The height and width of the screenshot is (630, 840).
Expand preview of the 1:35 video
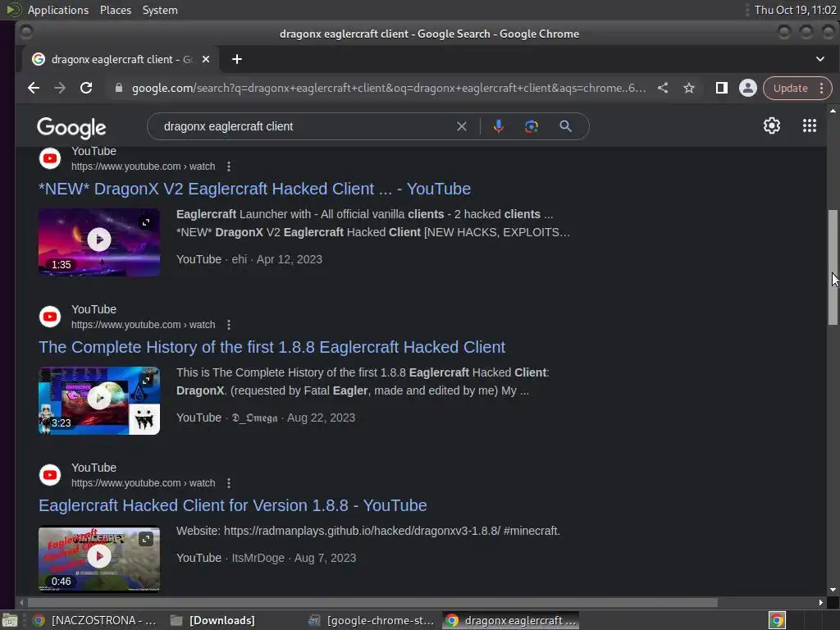[146, 222]
